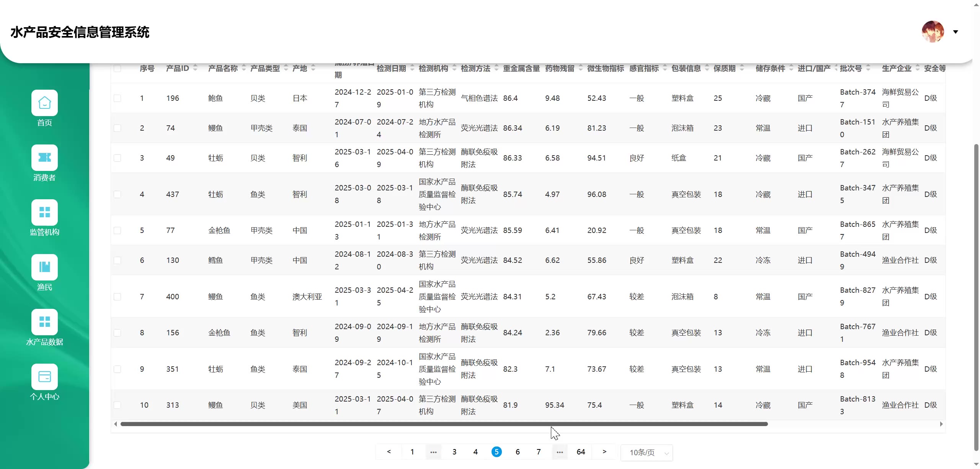Jump to last page 64
The height and width of the screenshot is (469, 980).
pyautogui.click(x=581, y=452)
